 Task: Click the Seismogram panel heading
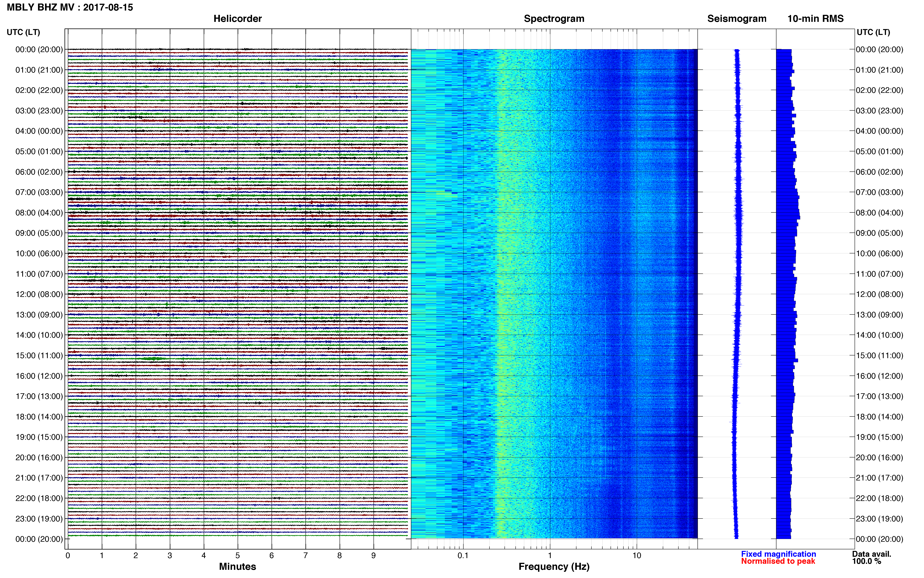tap(737, 19)
